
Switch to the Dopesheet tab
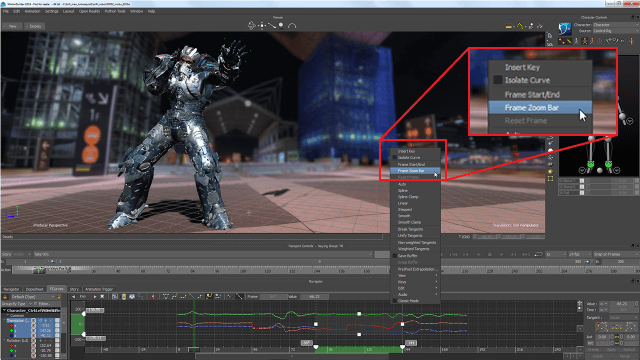click(34, 289)
